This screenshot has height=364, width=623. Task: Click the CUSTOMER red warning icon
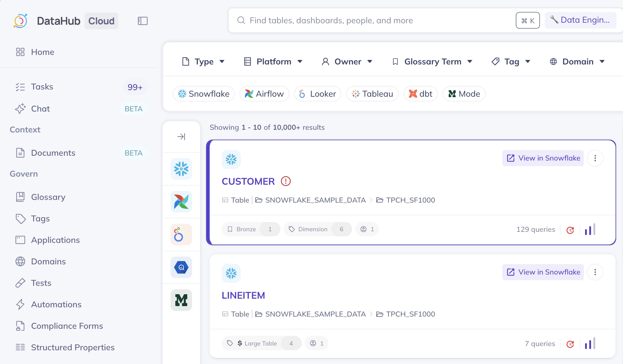pos(286,181)
